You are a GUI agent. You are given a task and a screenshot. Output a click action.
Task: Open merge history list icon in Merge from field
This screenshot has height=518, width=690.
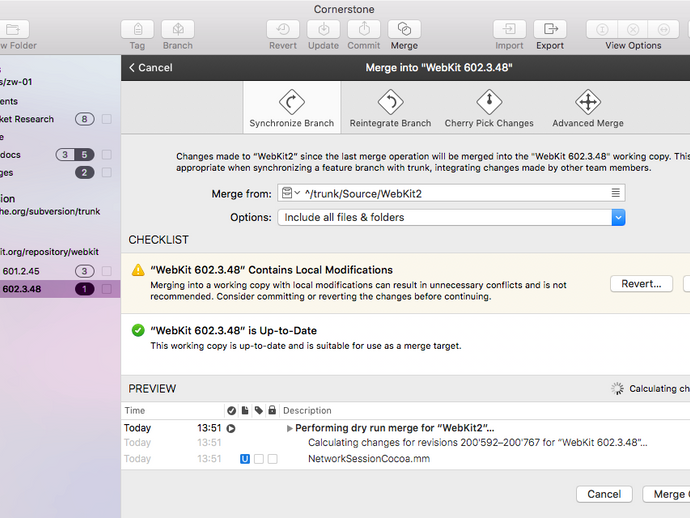click(616, 193)
